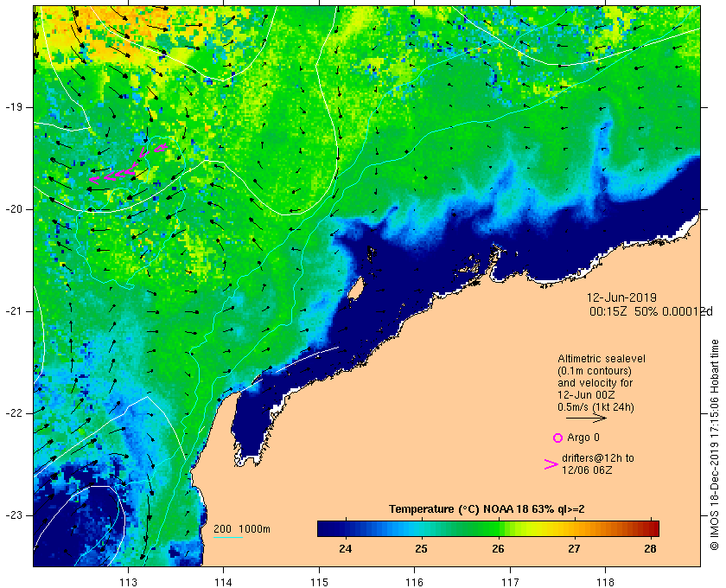Click the IMOS copyright timestamp text

[x=714, y=444]
